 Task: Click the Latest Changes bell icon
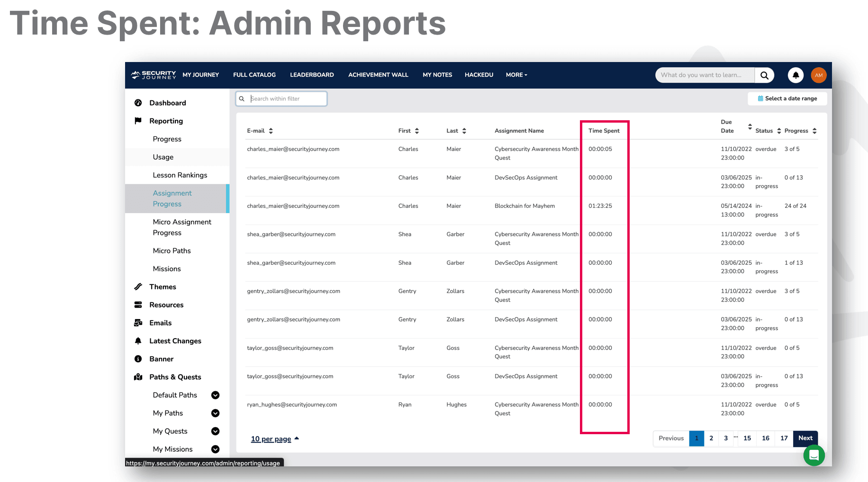138,341
